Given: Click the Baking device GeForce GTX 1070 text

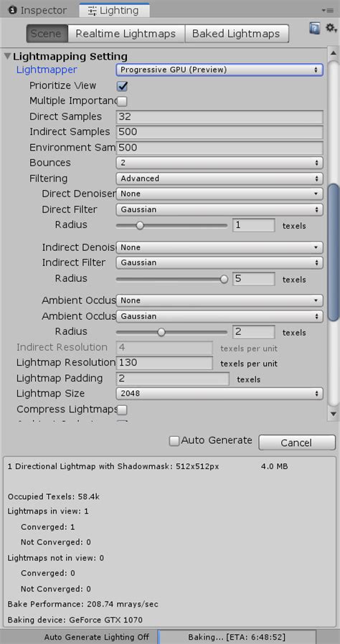Looking at the screenshot, I should [75, 620].
